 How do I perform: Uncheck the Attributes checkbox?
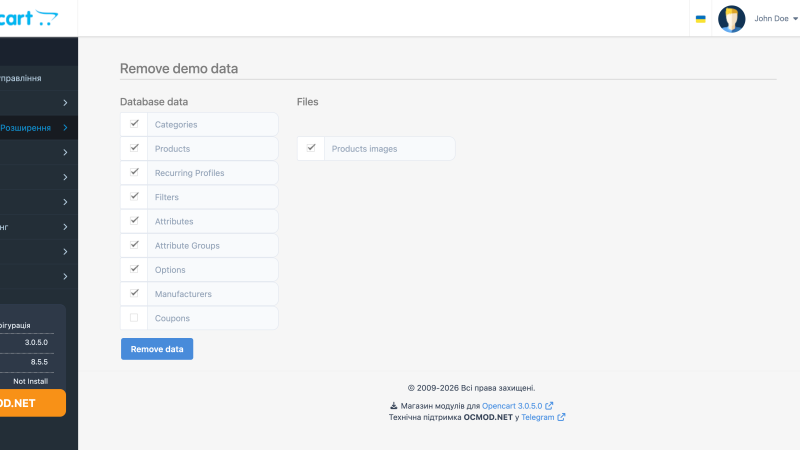click(x=134, y=220)
